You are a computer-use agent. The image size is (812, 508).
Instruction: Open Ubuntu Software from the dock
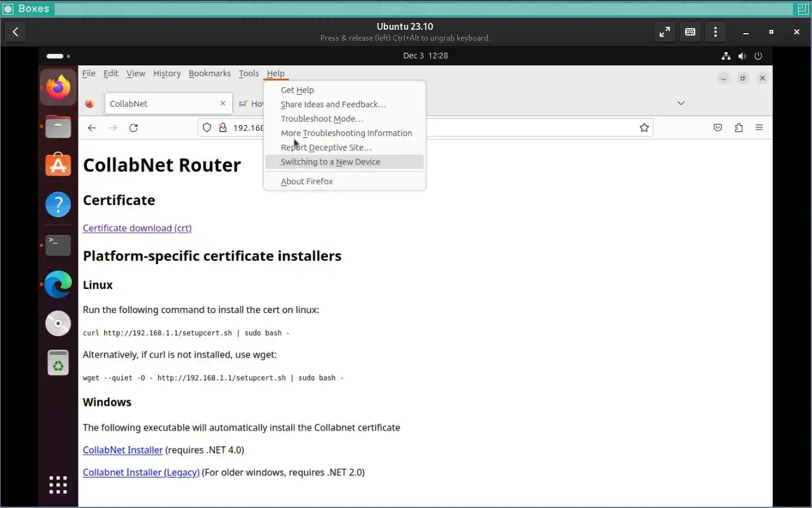(58, 165)
